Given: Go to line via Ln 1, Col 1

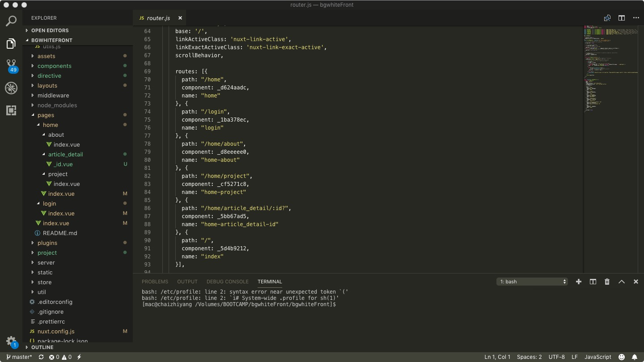Looking at the screenshot, I should coord(497,357).
